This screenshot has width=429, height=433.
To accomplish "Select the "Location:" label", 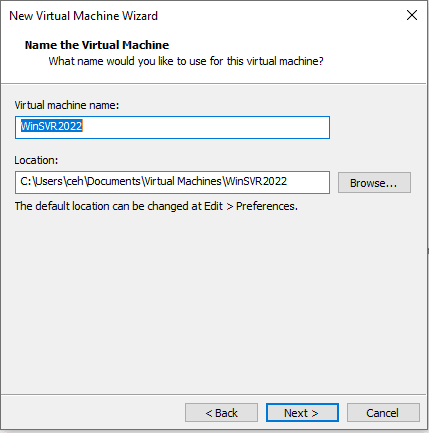I will click(36, 160).
